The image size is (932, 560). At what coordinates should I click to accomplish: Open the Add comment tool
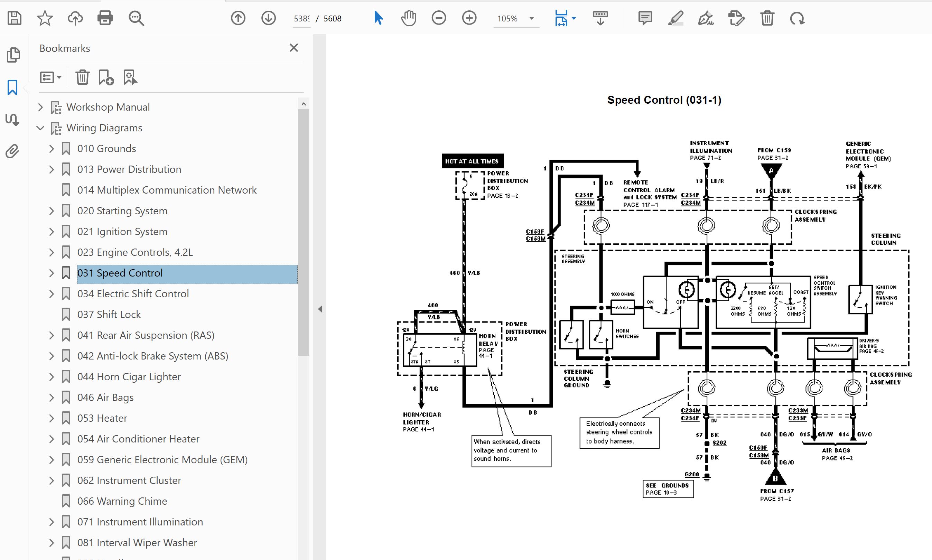click(x=645, y=18)
